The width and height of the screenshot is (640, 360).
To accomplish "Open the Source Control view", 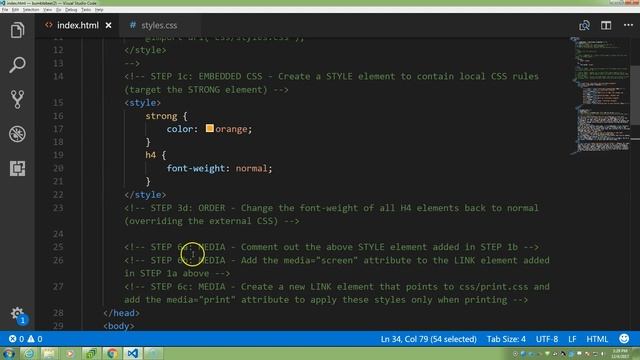I will (x=17, y=99).
